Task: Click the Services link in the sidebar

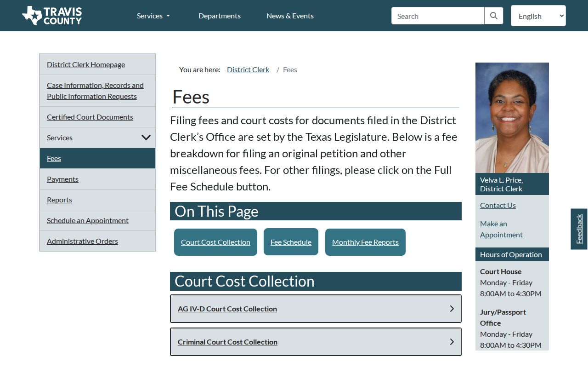Action: [x=60, y=138]
